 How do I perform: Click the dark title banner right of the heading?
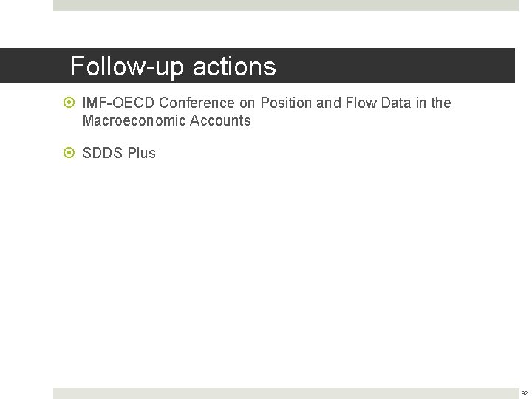click(x=399, y=66)
